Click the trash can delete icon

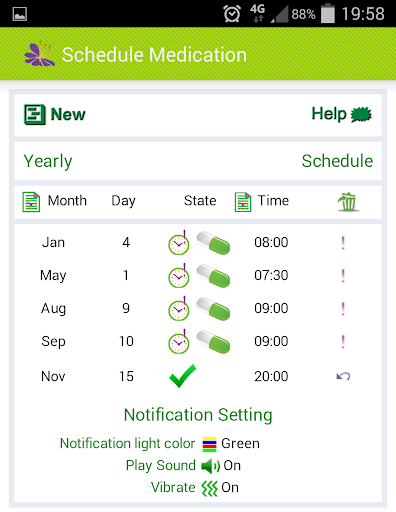tap(348, 202)
